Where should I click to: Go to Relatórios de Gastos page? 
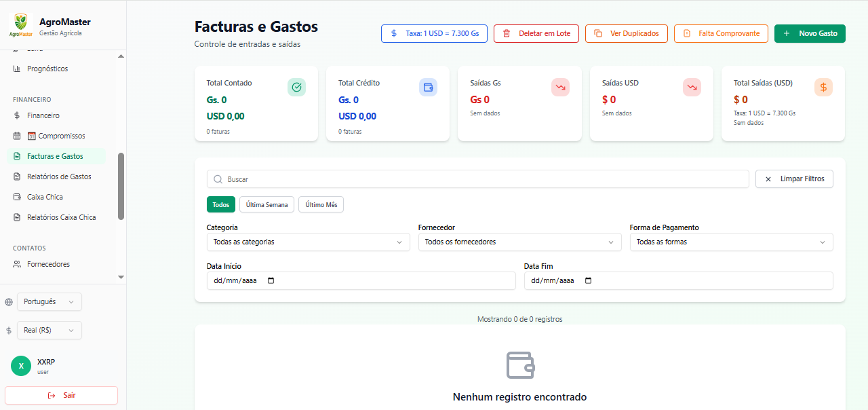(x=59, y=176)
